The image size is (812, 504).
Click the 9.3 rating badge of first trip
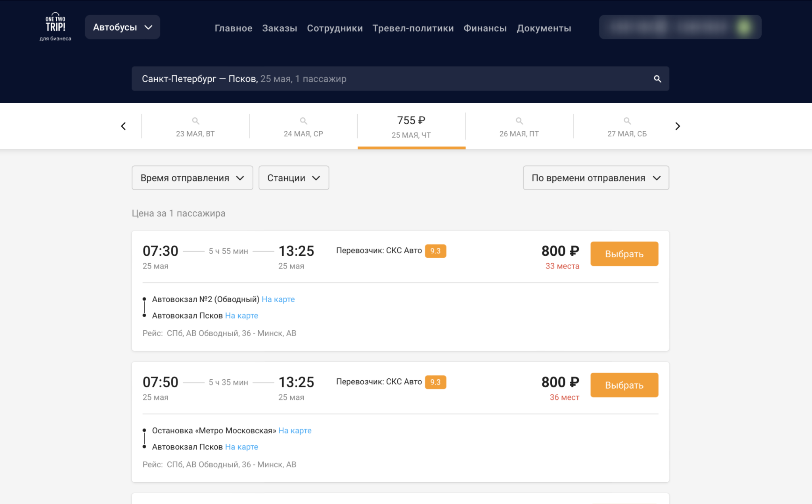(x=435, y=251)
